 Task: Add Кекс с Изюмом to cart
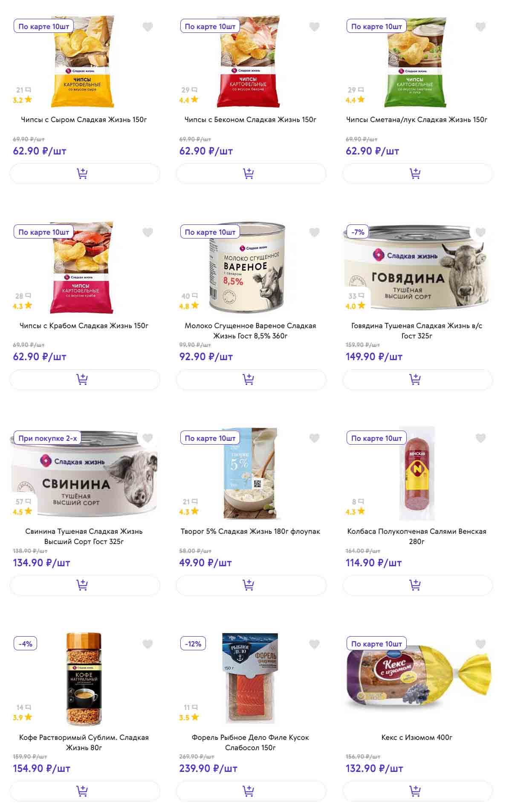click(x=417, y=791)
